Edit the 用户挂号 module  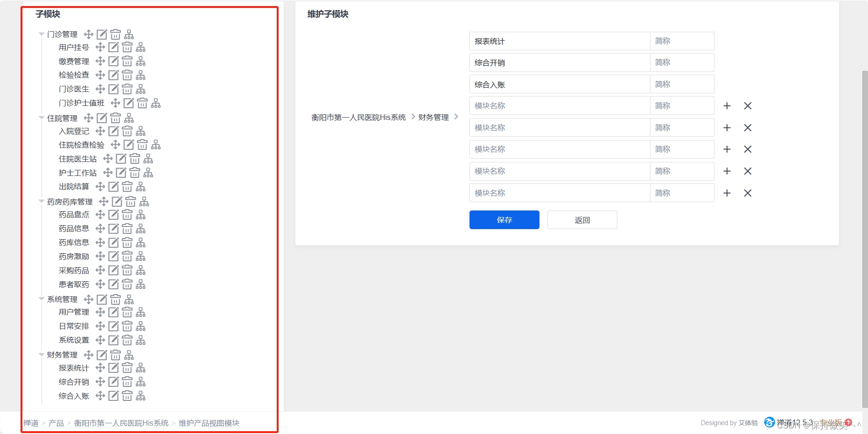[x=113, y=47]
